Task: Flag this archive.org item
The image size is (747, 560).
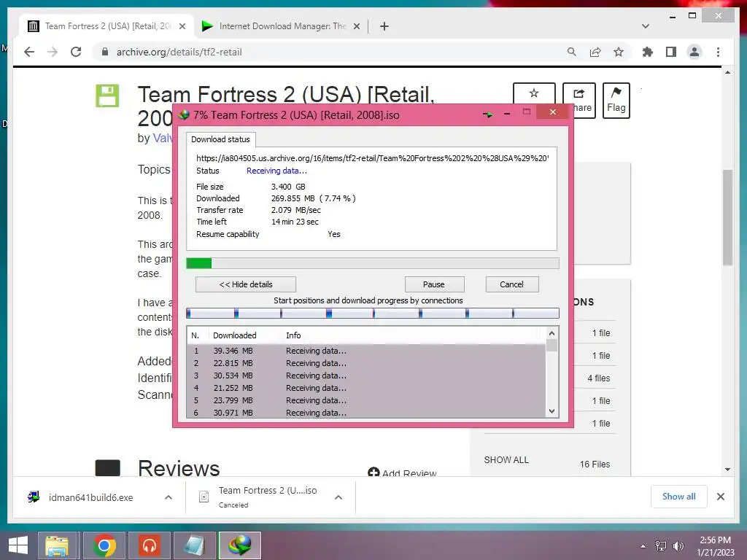Action: pos(616,101)
